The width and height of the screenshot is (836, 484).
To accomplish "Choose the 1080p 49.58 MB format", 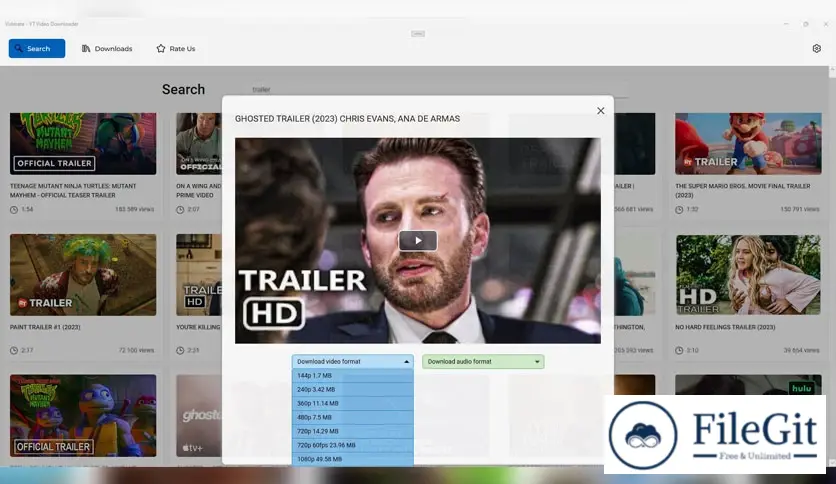I will pos(352,459).
